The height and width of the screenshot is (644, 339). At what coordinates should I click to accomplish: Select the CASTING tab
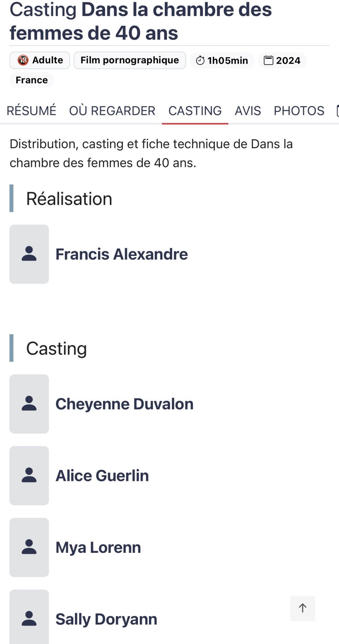pyautogui.click(x=195, y=111)
